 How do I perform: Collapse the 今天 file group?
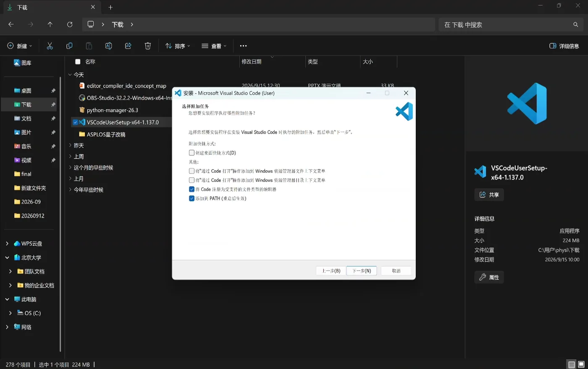(70, 75)
